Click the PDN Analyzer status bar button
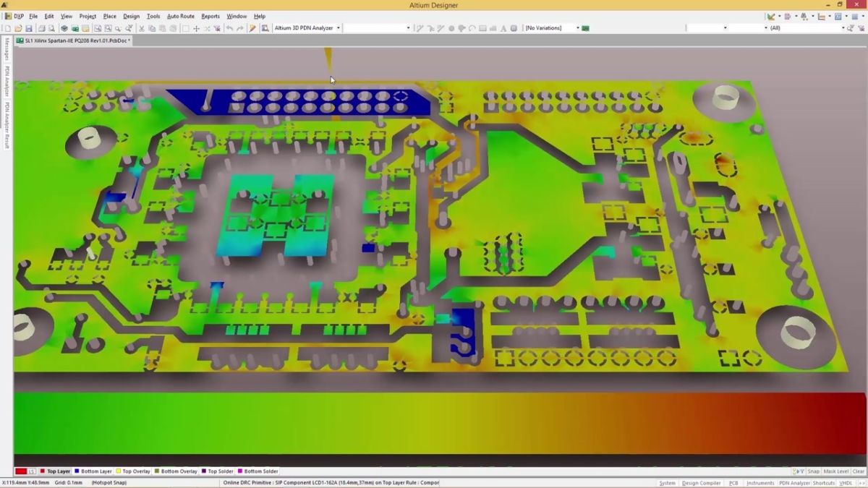The width and height of the screenshot is (868, 488). (794, 483)
